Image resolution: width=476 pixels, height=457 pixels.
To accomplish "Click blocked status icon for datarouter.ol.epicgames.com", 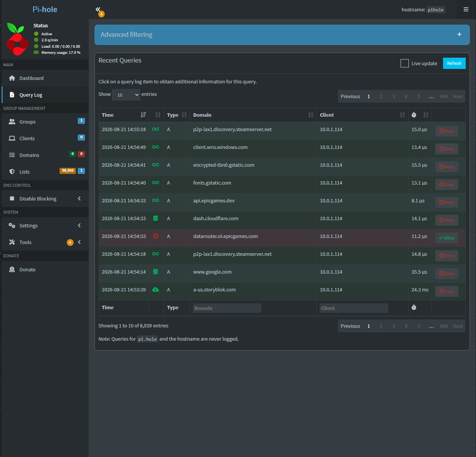I will pyautogui.click(x=156, y=236).
